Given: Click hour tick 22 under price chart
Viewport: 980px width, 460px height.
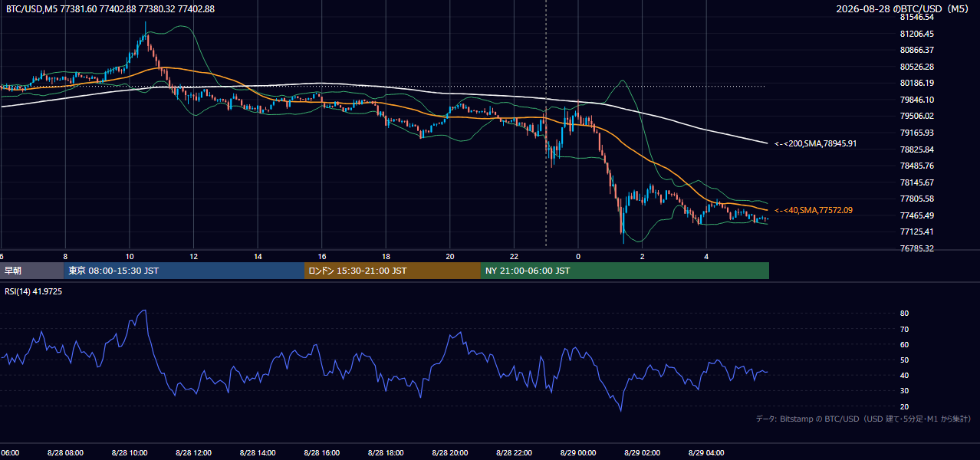Looking at the screenshot, I should pos(514,256).
